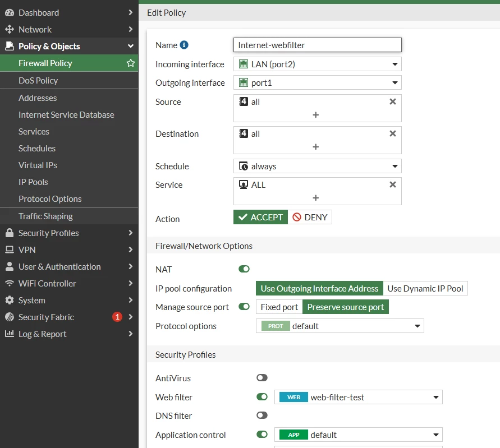This screenshot has height=448, width=500.
Task: Click the Name input field
Action: [x=317, y=45]
